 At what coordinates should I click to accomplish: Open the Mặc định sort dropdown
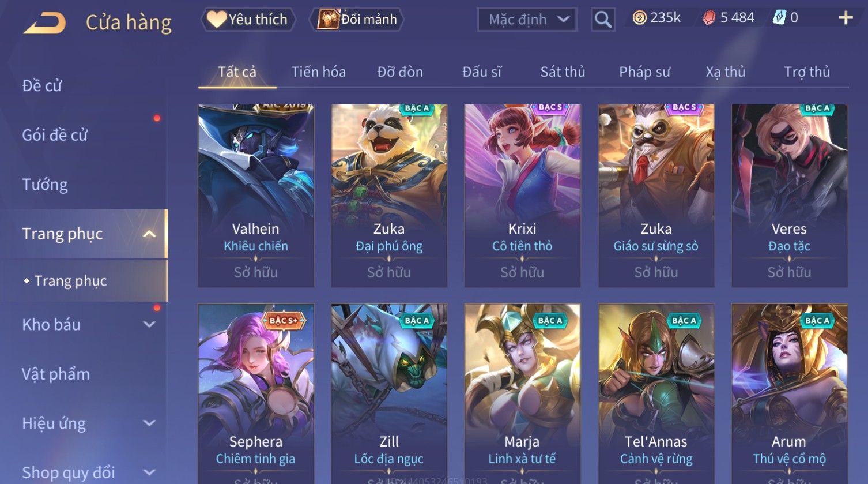click(527, 20)
